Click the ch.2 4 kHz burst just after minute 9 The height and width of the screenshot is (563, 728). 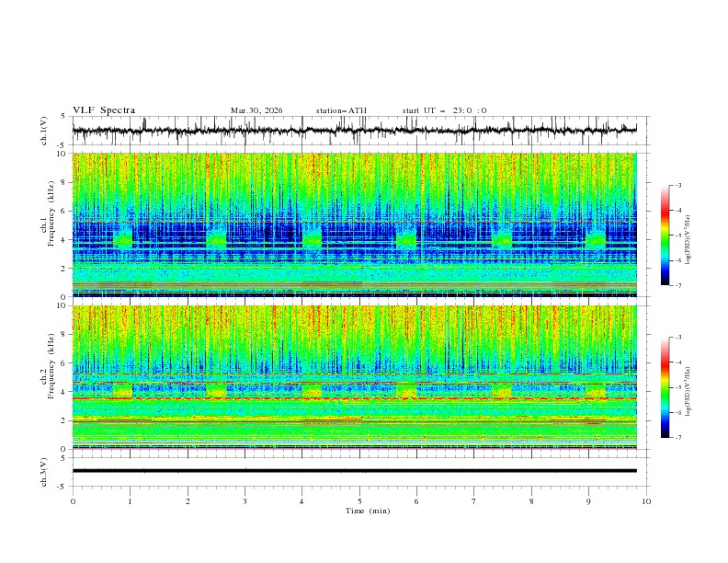click(x=597, y=390)
